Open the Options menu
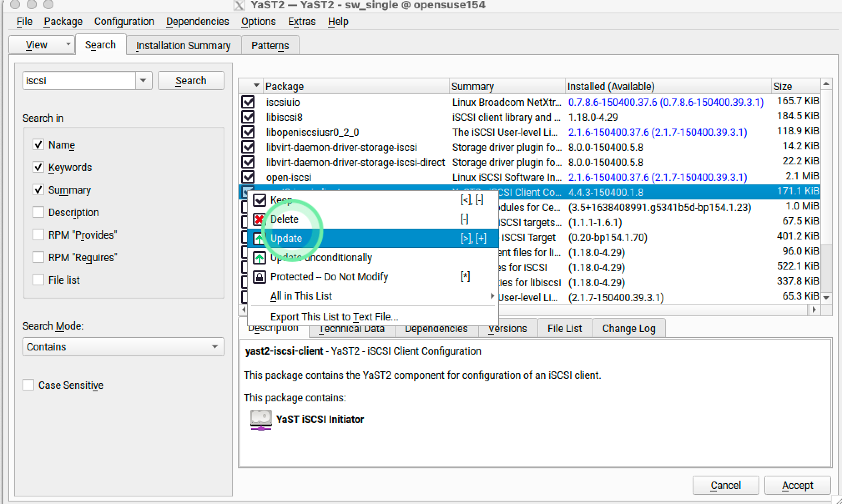842x504 pixels. [x=258, y=21]
